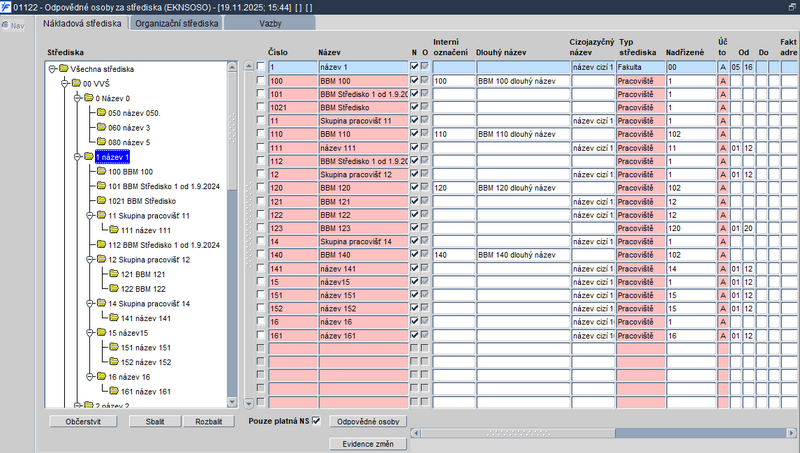Viewport: 800px width, 453px height.
Task: Click the Typ střediska cell showing Fakulta
Action: point(640,67)
